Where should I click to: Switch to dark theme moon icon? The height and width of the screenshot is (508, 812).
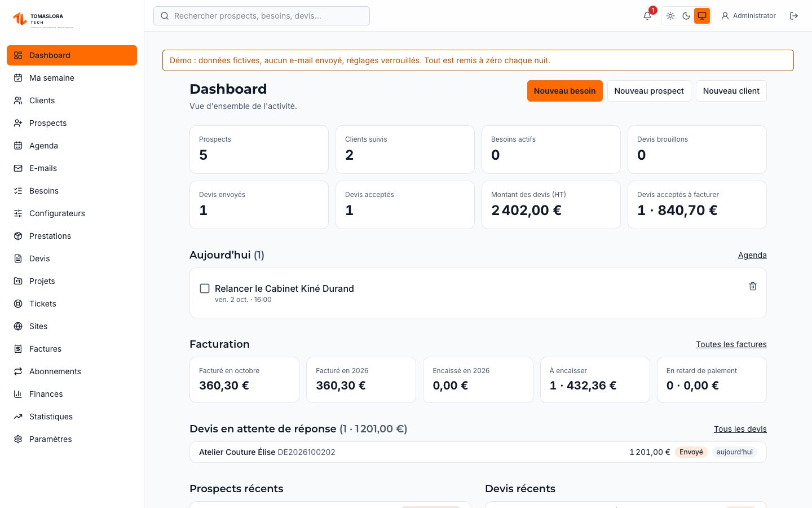[x=686, y=16]
